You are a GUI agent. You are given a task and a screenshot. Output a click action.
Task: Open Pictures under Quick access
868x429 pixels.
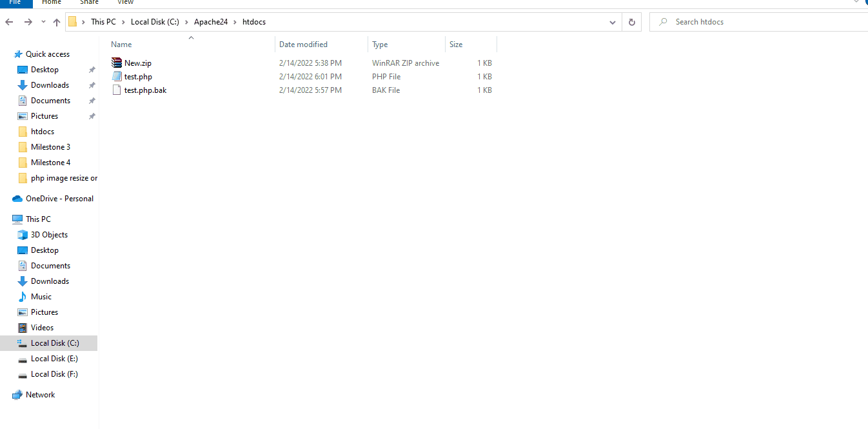44,116
